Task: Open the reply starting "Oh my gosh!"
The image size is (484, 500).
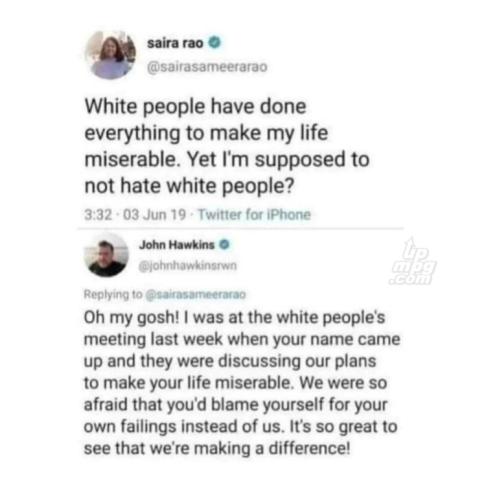Action: coord(242,383)
